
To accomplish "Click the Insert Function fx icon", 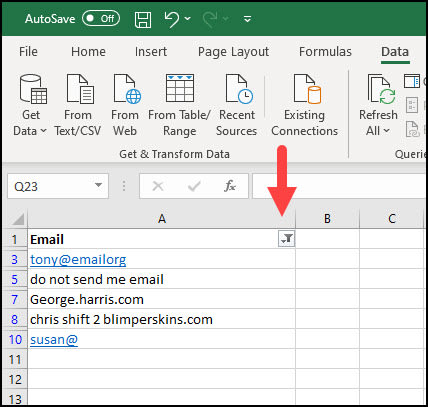I will click(x=230, y=186).
